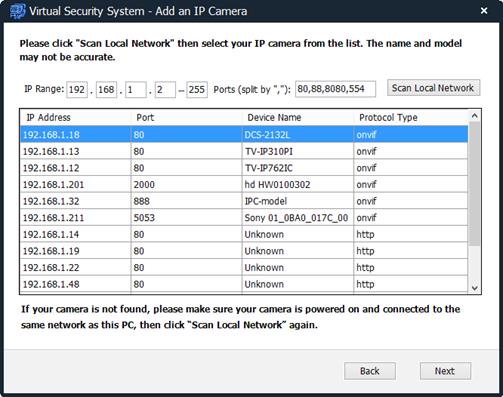This screenshot has width=503, height=397.
Task: Click port value 5053
Action: coord(144,218)
